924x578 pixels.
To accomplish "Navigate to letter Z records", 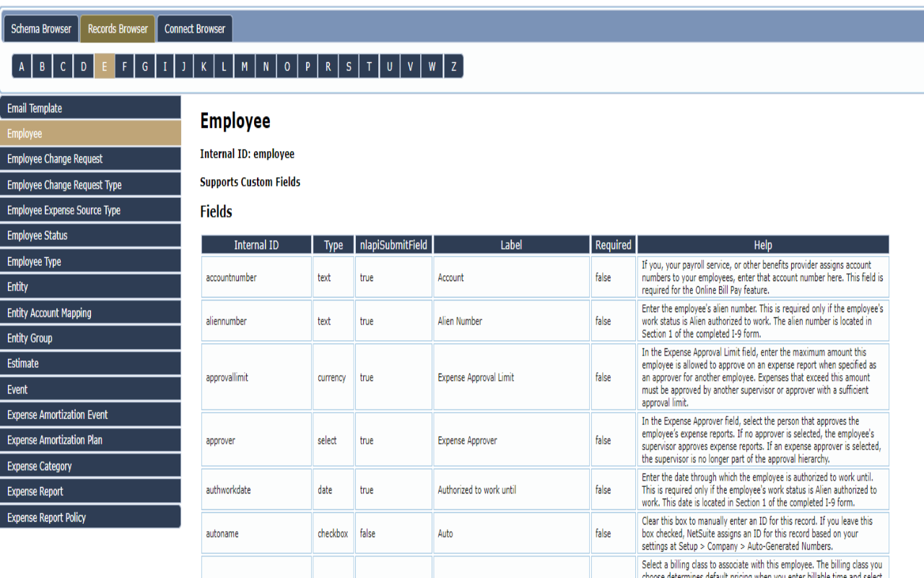I will coord(453,66).
